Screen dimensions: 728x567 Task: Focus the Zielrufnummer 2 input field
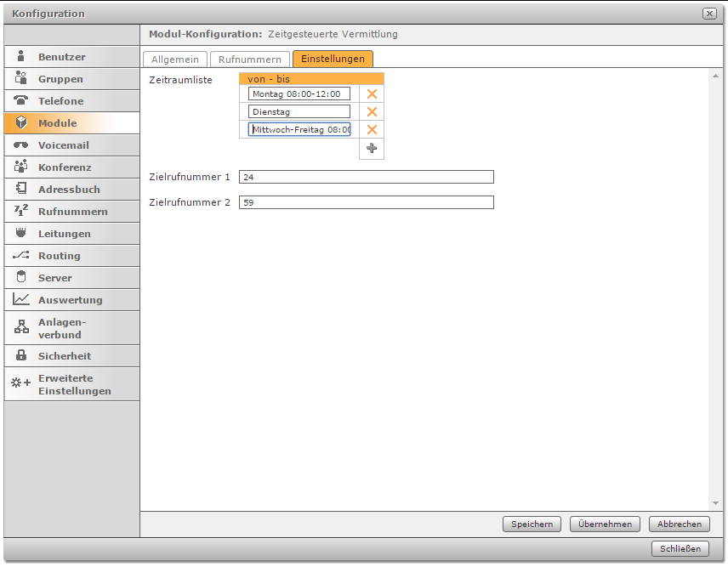(366, 202)
